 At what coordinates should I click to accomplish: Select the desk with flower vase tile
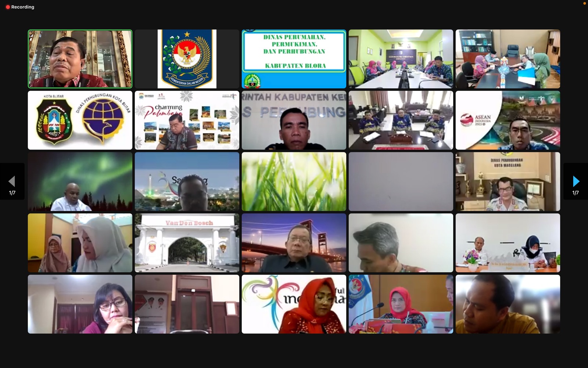pos(508,243)
